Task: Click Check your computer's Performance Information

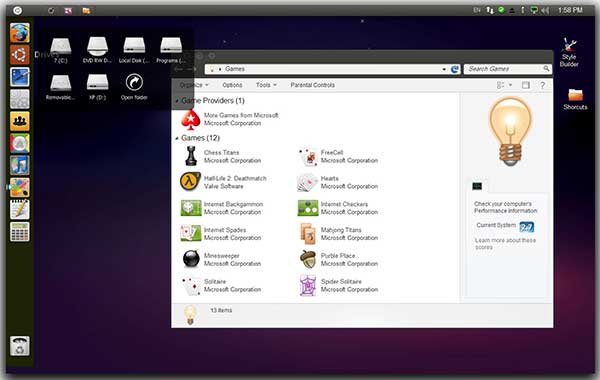Action: [505, 207]
